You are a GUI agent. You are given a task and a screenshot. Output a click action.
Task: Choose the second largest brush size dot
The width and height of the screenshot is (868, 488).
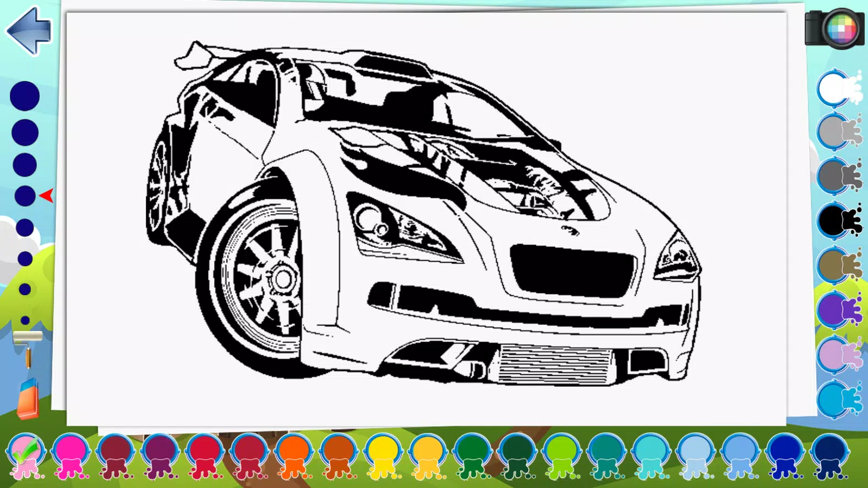coord(25,132)
